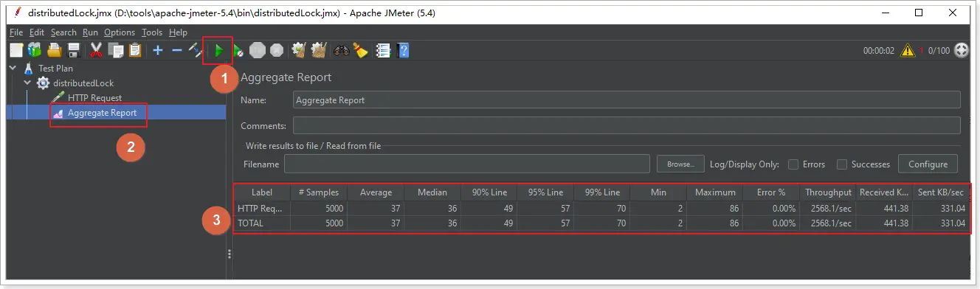Shut down the test threads gracefully
This screenshot has width=980, height=289.
pyautogui.click(x=276, y=50)
